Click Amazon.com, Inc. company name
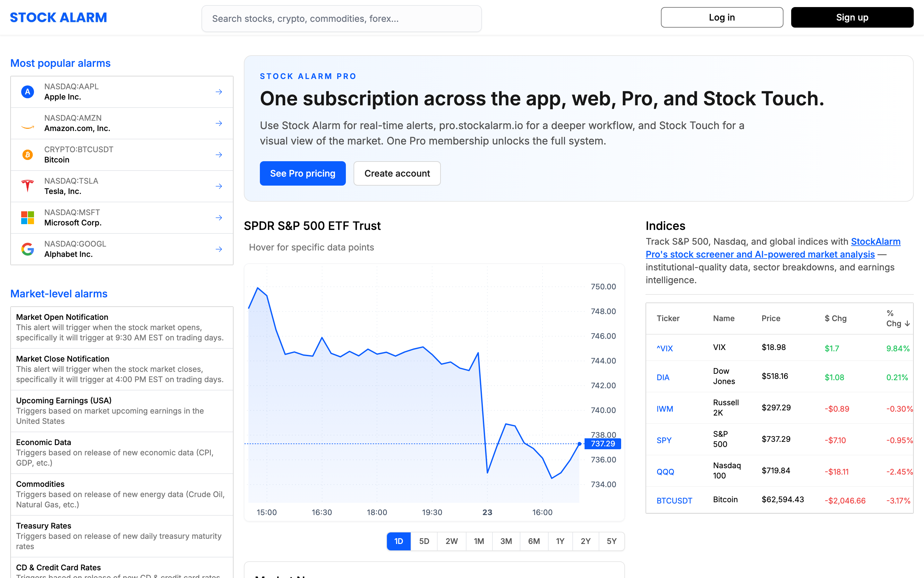This screenshot has width=924, height=578. [77, 128]
